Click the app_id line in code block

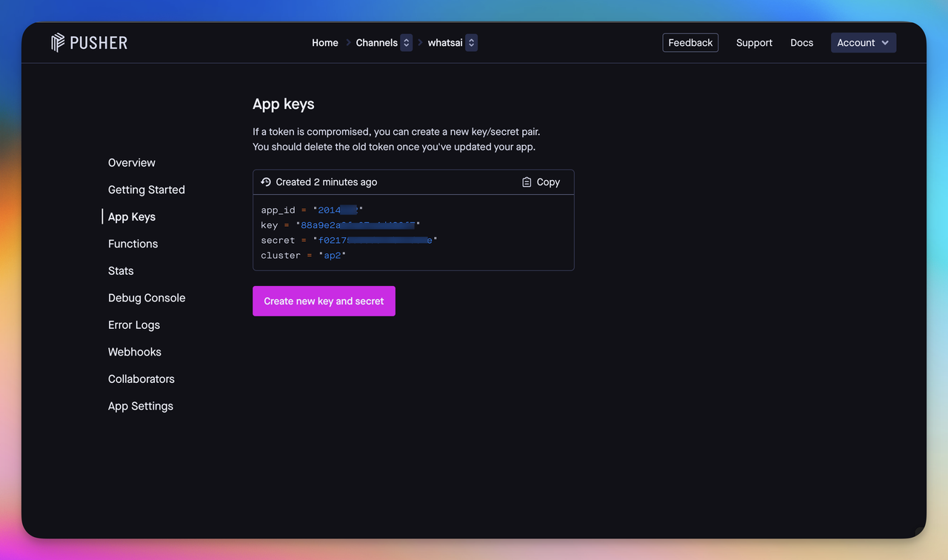point(312,210)
